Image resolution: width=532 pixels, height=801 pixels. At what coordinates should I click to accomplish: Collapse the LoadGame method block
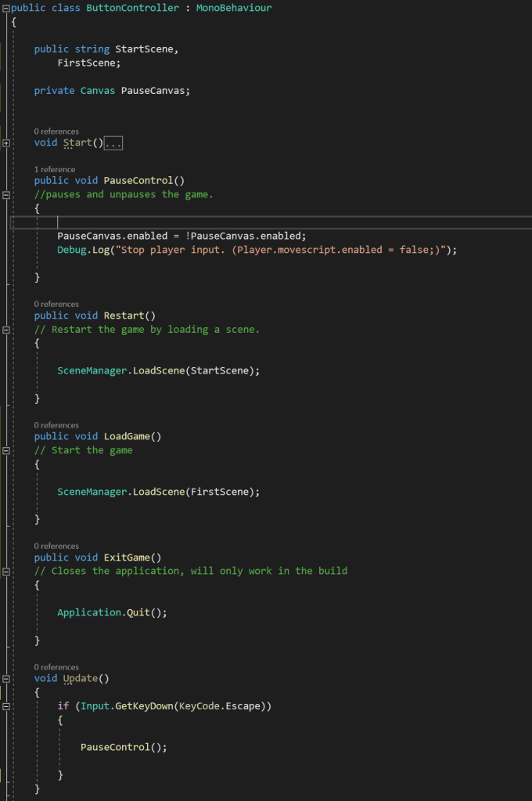tap(6, 451)
